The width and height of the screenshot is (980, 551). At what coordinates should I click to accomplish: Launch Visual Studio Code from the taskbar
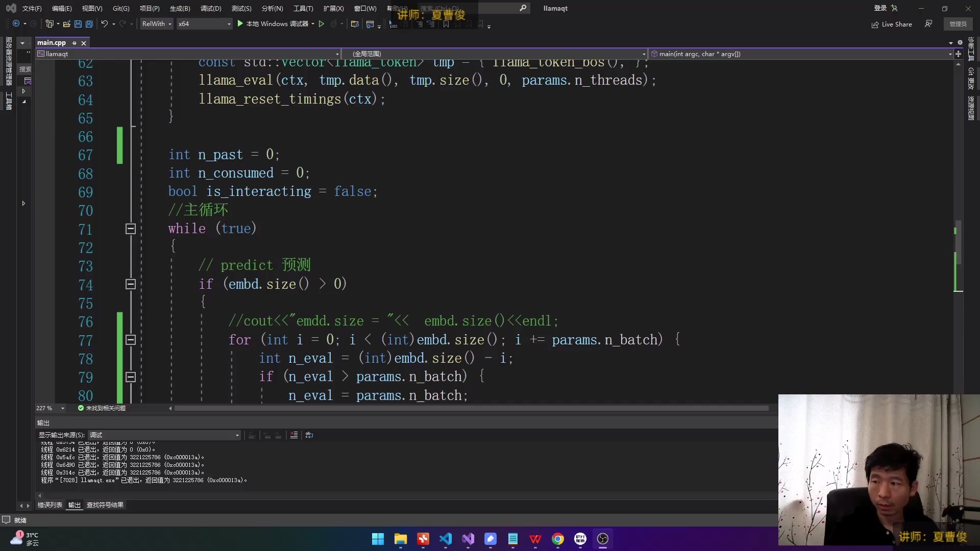(x=446, y=539)
